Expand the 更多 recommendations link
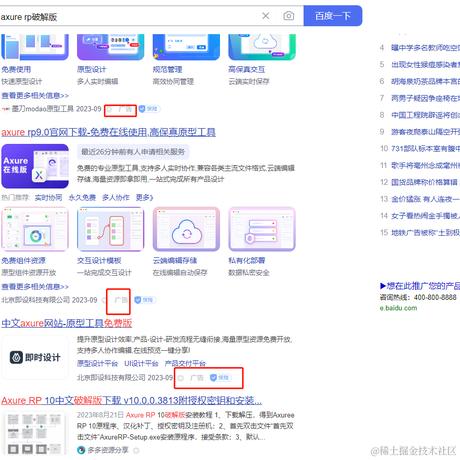 click(x=144, y=198)
